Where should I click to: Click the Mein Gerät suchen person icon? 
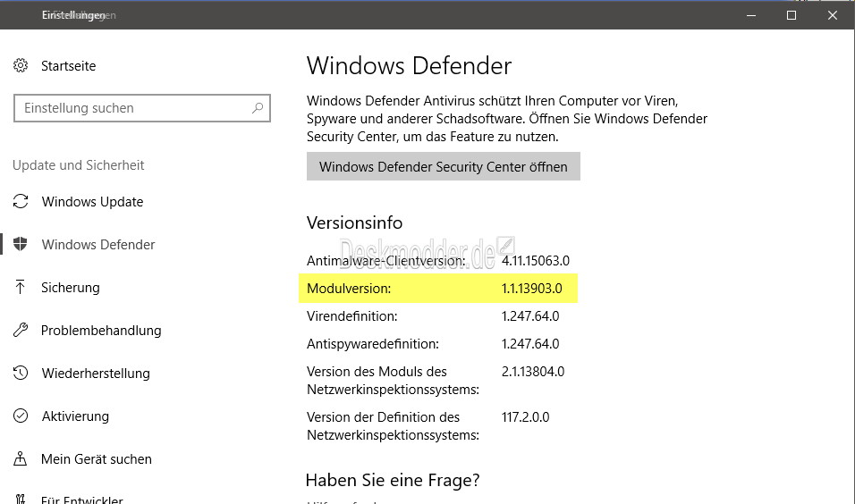click(21, 458)
